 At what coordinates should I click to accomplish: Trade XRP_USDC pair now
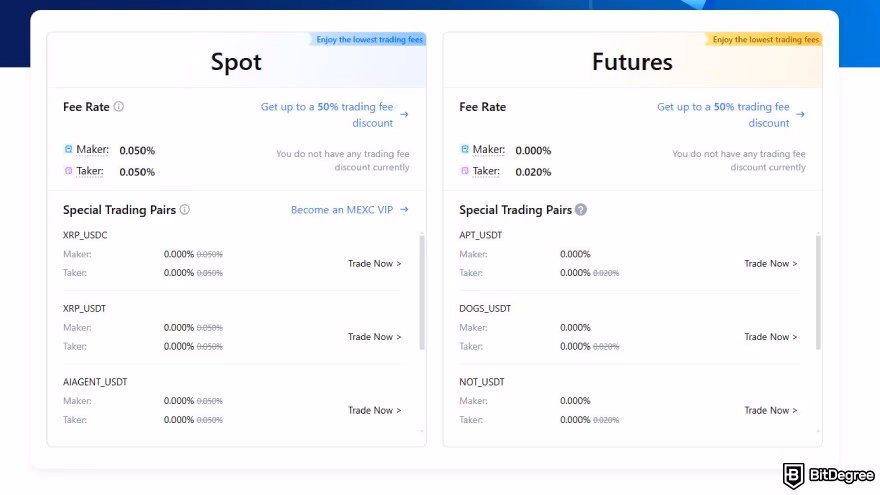(x=374, y=264)
